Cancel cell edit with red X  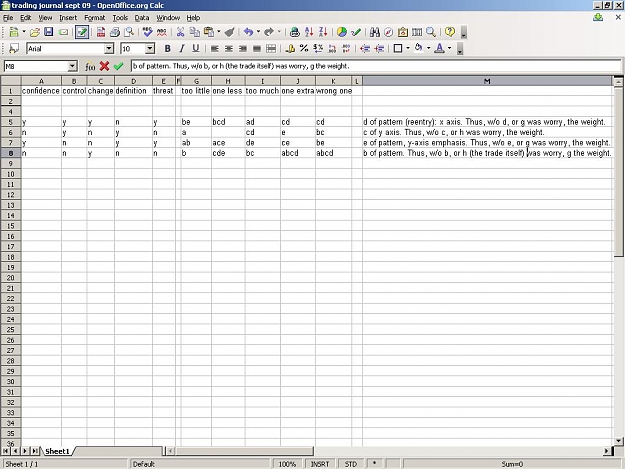tap(104, 66)
